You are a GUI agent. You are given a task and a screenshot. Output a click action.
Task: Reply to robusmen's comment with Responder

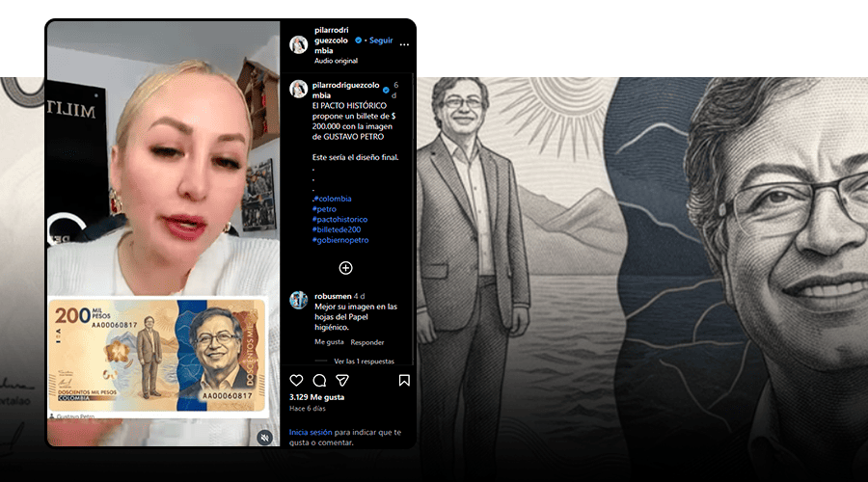click(x=367, y=342)
